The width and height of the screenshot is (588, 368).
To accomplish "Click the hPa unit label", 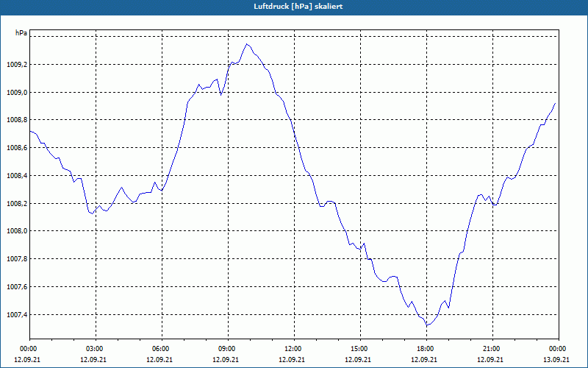I will click(21, 33).
